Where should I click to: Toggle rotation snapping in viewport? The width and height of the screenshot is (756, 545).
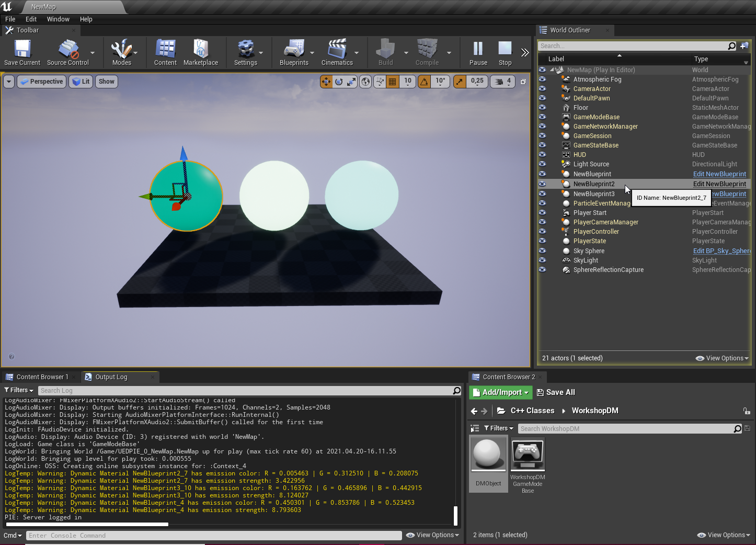coord(424,82)
